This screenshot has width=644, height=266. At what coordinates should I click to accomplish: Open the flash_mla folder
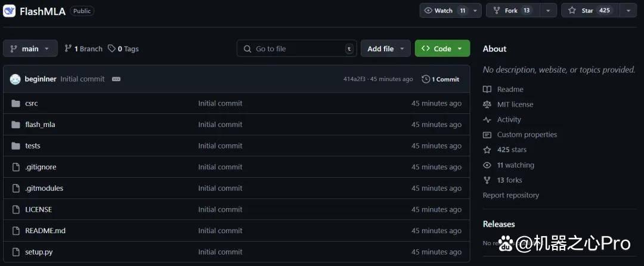pos(40,125)
